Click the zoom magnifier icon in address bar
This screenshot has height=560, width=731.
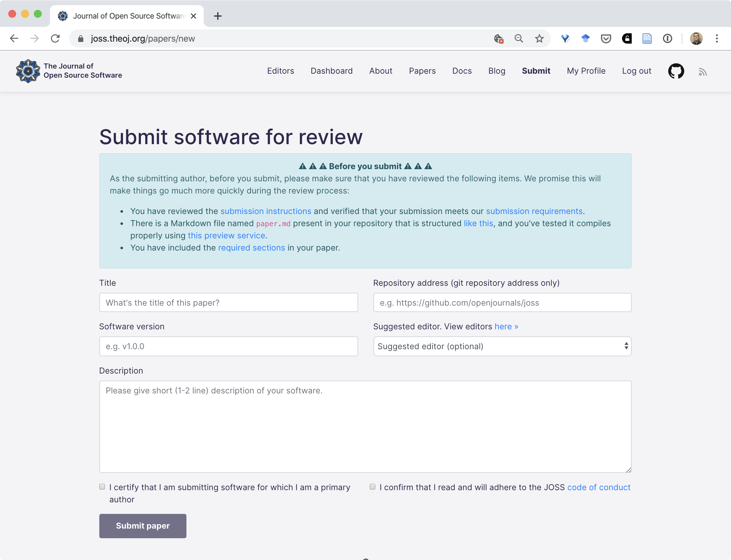tap(519, 39)
